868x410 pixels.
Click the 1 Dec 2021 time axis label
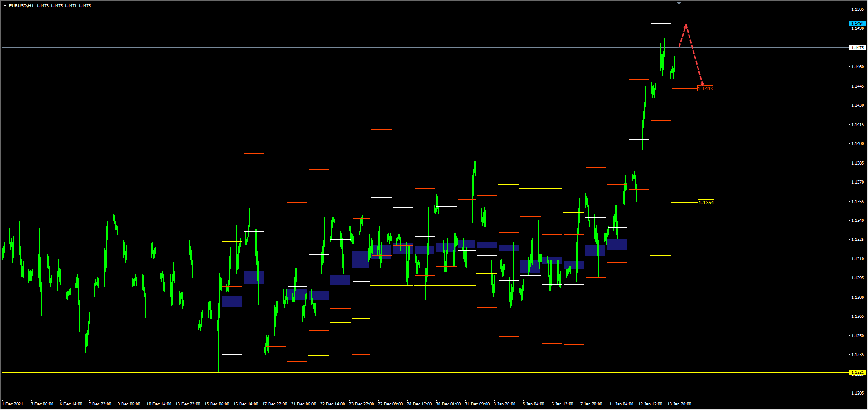(13, 404)
